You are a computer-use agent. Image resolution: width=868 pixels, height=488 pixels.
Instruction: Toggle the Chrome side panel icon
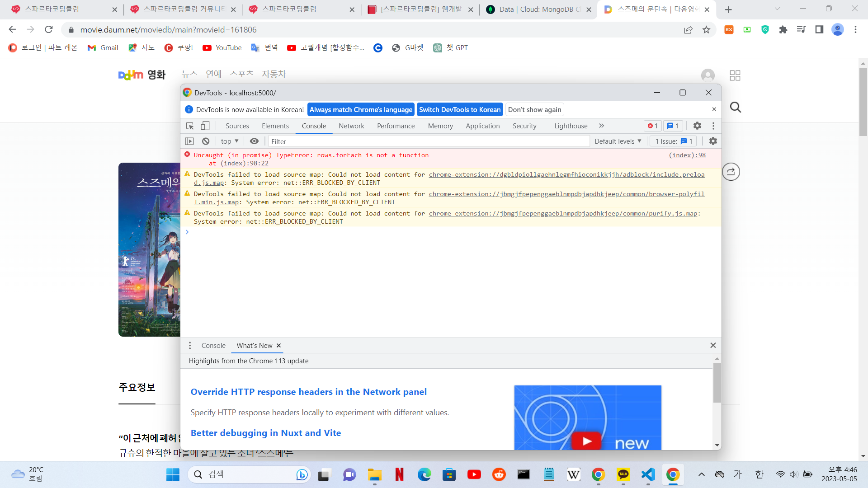pos(819,30)
